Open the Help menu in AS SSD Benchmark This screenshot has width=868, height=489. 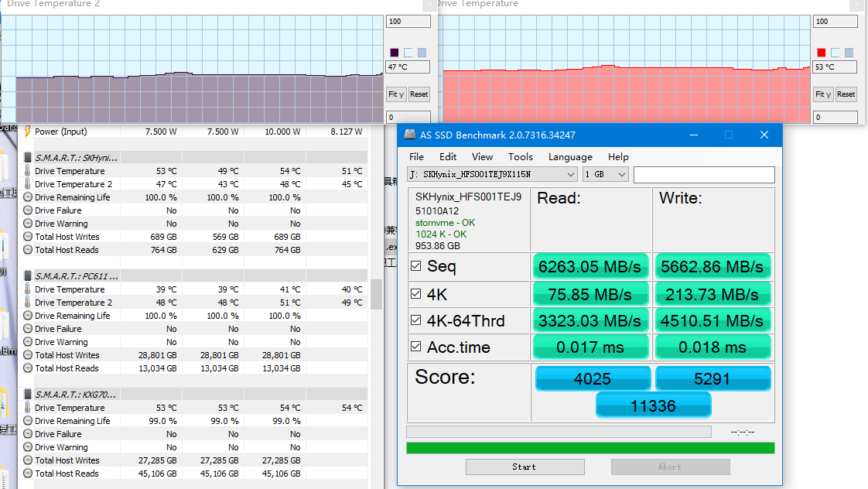(618, 157)
